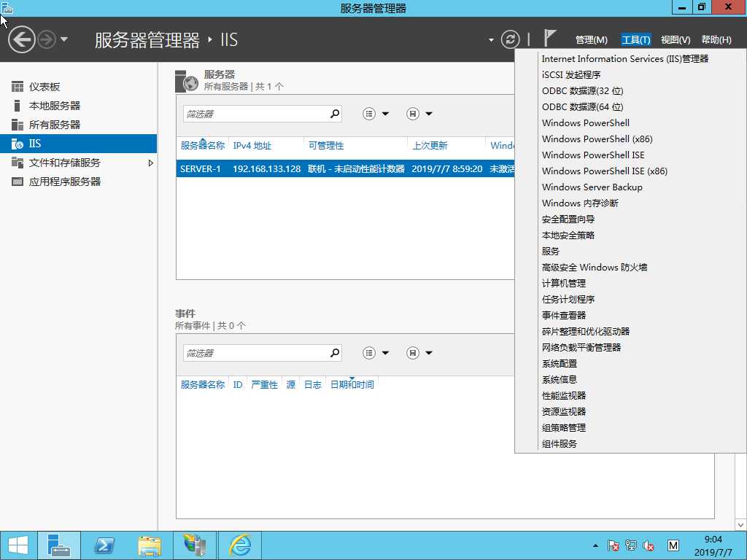Screen dimensions: 747x560
Task: Open navigation history dropdown next to forward arrow
Action: pyautogui.click(x=64, y=39)
